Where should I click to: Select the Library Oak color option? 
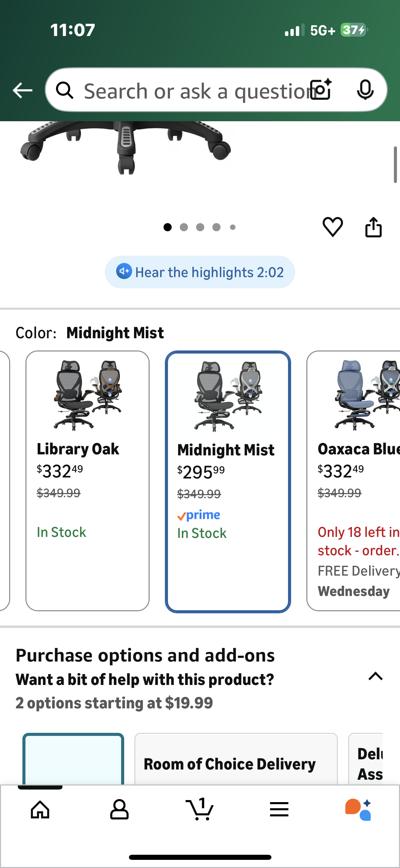88,481
